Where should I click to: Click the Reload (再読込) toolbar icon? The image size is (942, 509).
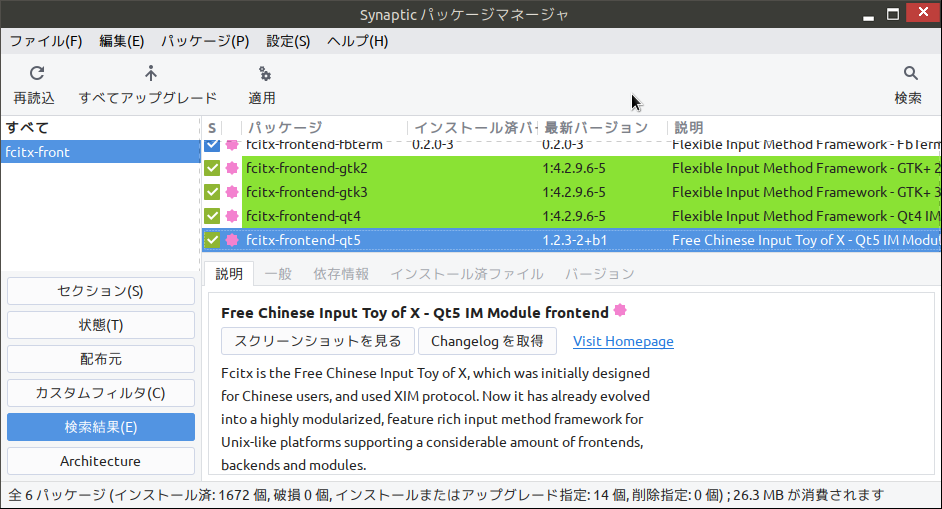(x=37, y=73)
